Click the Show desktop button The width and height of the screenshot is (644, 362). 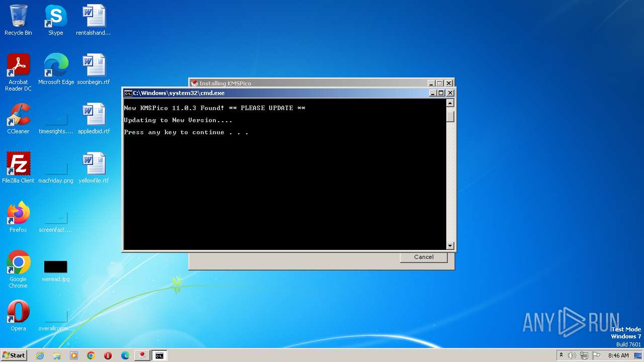tap(639, 355)
